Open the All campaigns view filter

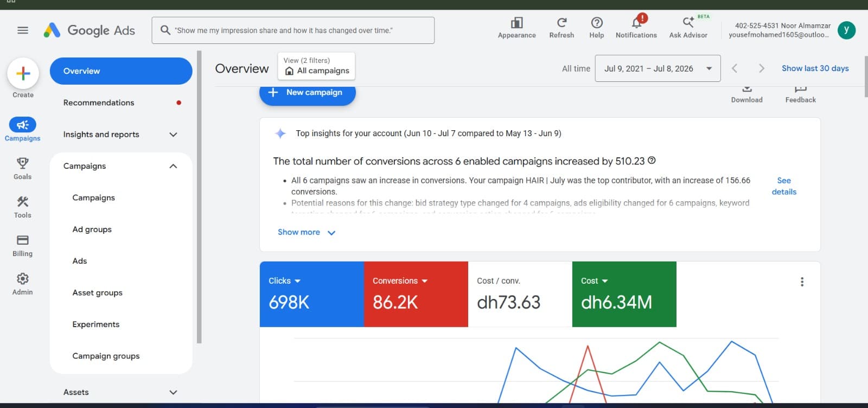point(317,66)
